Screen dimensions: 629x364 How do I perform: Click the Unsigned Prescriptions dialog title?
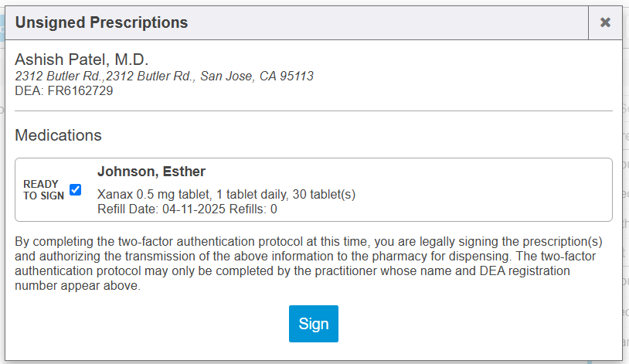101,22
